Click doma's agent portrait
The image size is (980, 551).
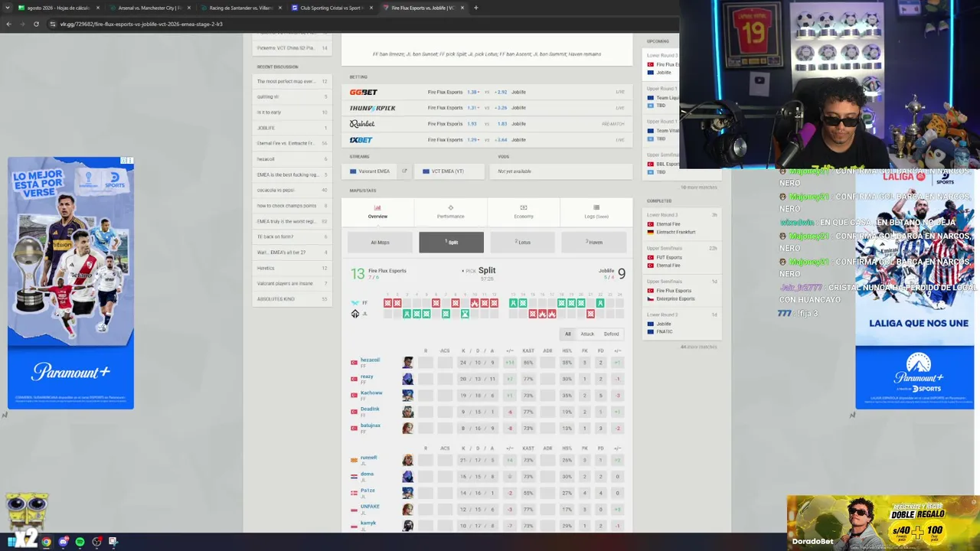click(408, 477)
